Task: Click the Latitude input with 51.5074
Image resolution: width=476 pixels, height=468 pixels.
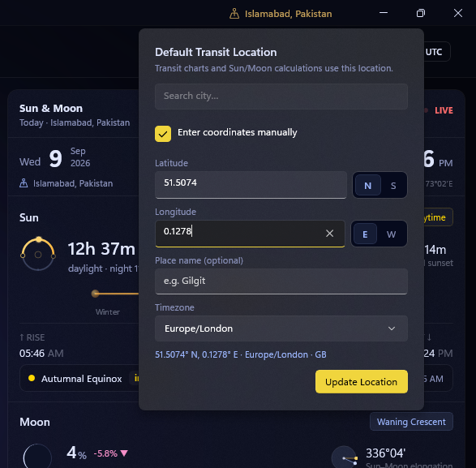Action: pos(251,185)
